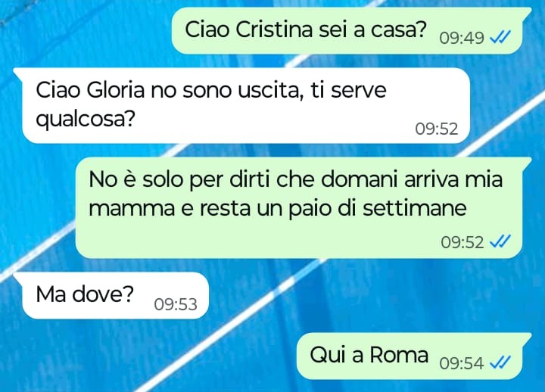Select the 'Ciao Gloria no sono uscita' message
545x392 pixels.
point(242,105)
